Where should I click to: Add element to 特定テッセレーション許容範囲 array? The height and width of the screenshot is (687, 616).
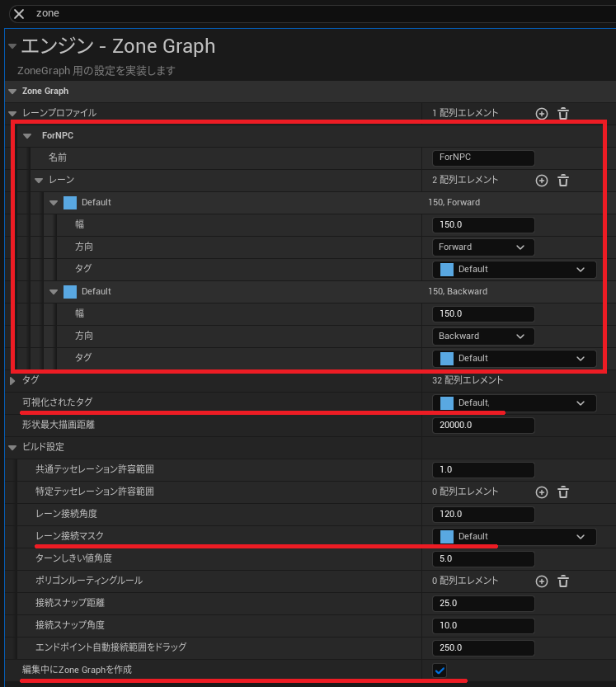pos(542,492)
